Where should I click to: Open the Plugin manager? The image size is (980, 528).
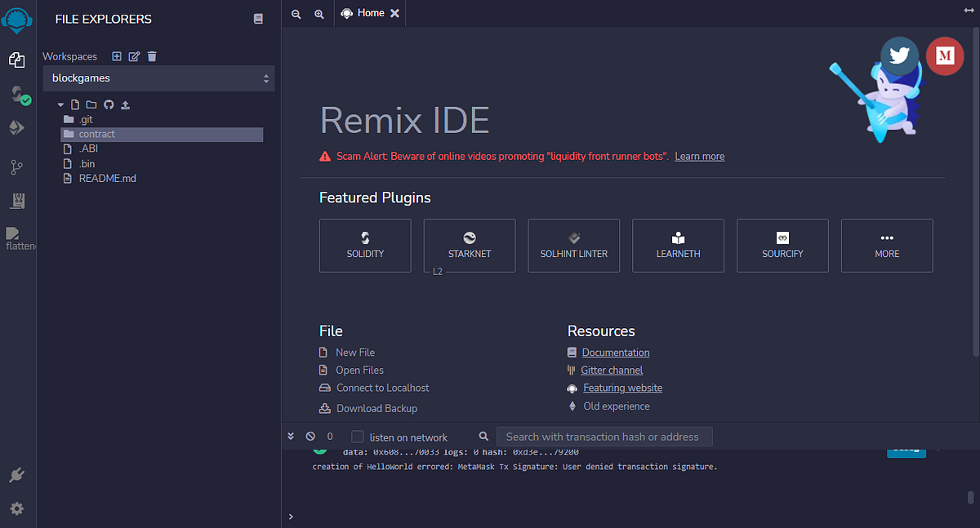(17, 474)
